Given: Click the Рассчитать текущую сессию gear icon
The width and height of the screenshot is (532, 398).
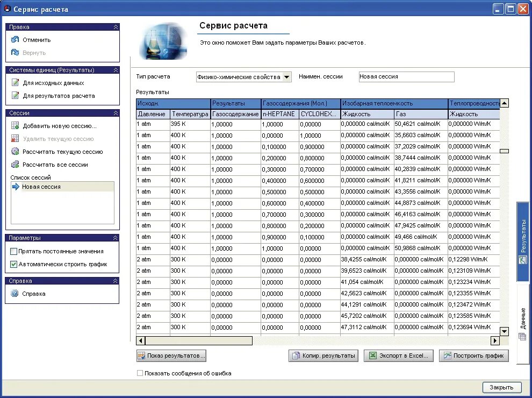Looking at the screenshot, I should tap(15, 152).
